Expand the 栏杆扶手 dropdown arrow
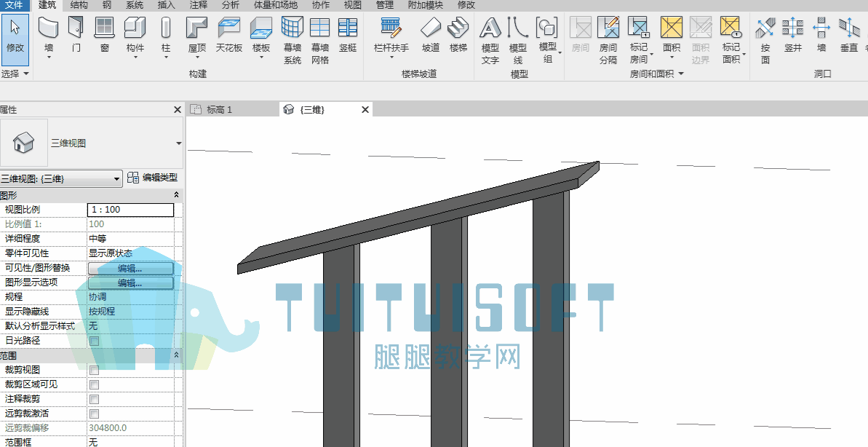This screenshot has width=868, height=447. (x=391, y=57)
